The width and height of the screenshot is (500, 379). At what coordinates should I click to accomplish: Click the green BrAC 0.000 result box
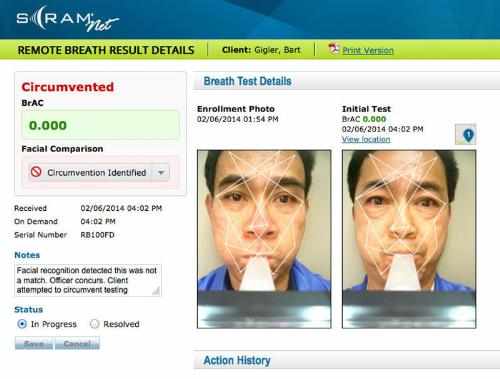click(100, 125)
